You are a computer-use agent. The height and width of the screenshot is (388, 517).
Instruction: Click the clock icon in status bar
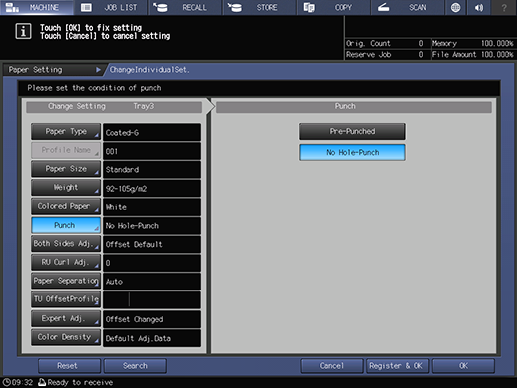click(6, 382)
